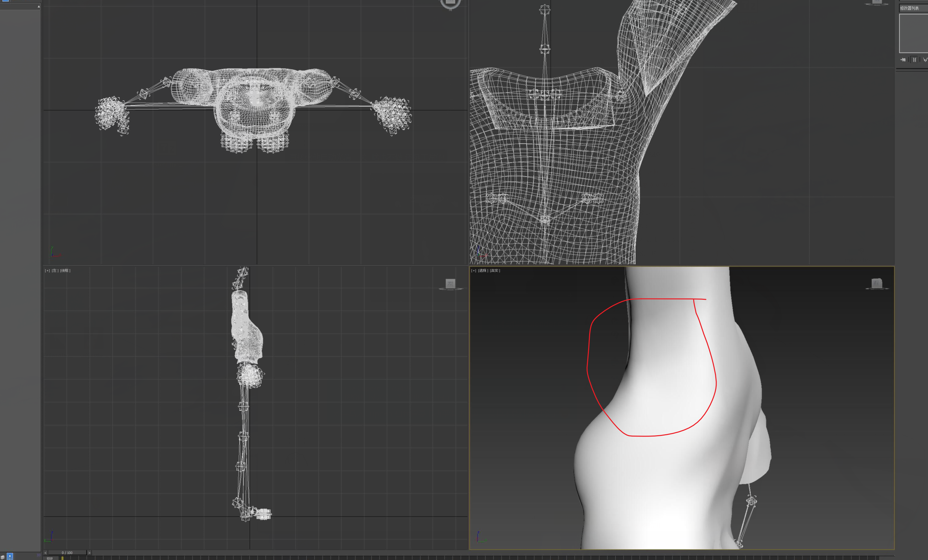
Task: Open the 修改器列表 modifier list dropdown
Action: point(913,8)
